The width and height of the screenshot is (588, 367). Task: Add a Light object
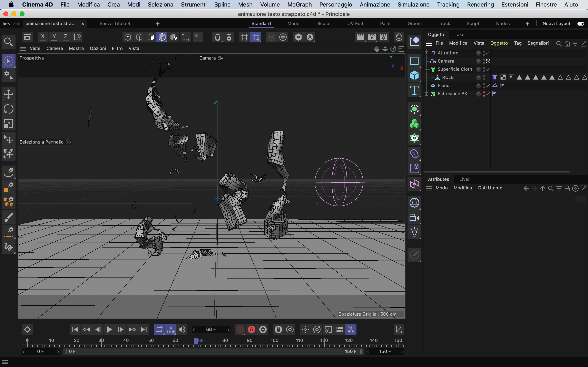click(414, 232)
